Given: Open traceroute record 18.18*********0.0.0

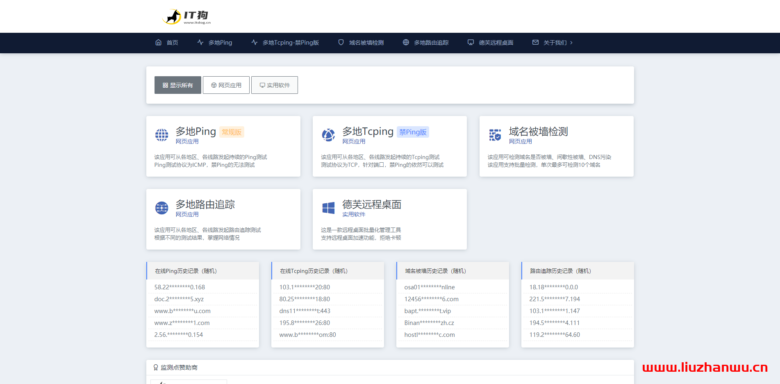Looking at the screenshot, I should click(554, 287).
